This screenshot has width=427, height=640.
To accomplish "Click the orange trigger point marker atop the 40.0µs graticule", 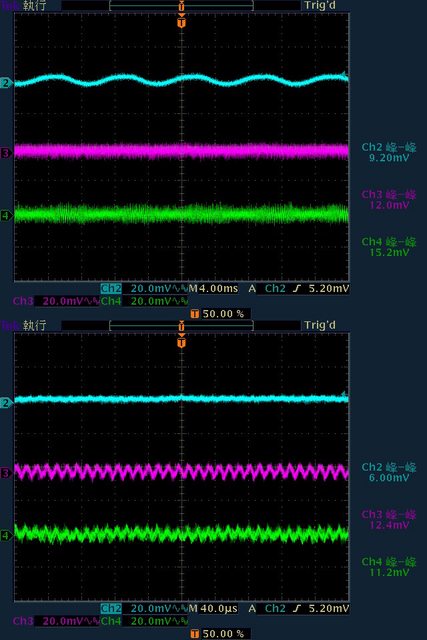I will pyautogui.click(x=182, y=342).
